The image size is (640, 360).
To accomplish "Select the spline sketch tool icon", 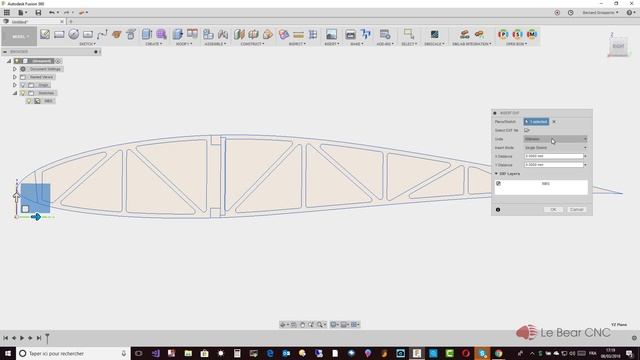I will click(x=102, y=34).
